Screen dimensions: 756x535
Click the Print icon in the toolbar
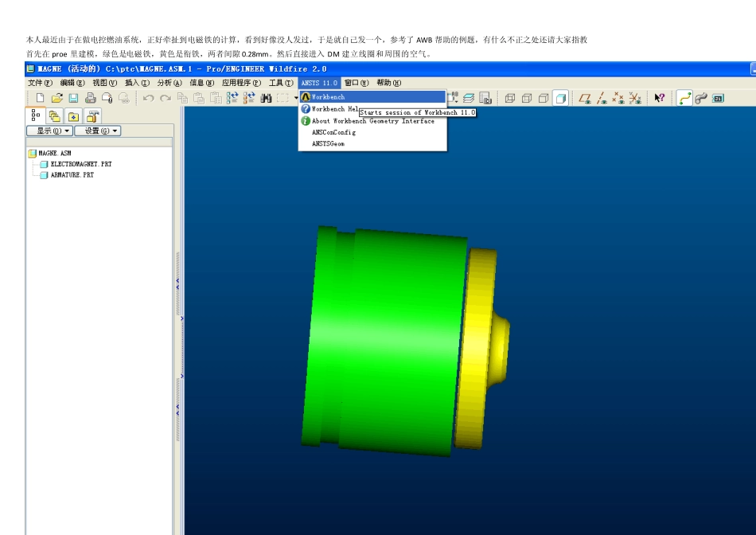pyautogui.click(x=90, y=98)
